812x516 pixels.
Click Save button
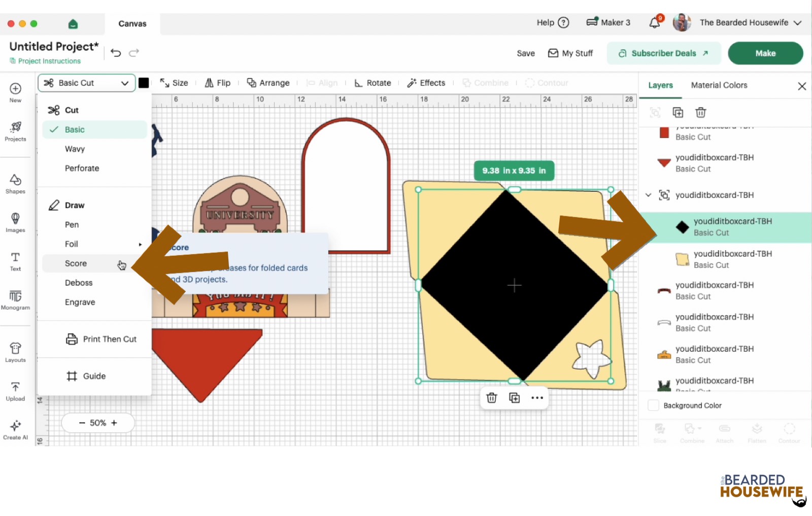coord(526,53)
